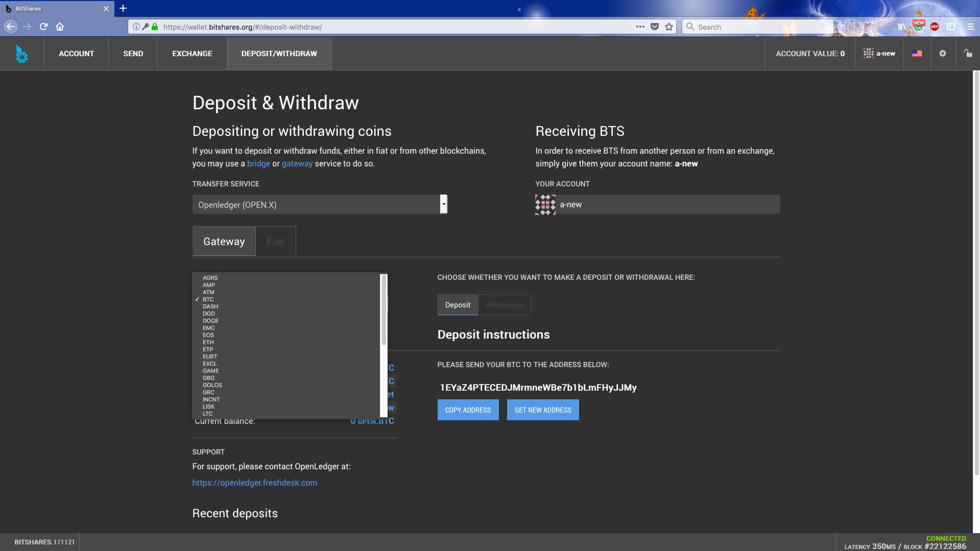Screen dimensions: 980x551
Task: Select the Deposit tab
Action: click(x=458, y=305)
